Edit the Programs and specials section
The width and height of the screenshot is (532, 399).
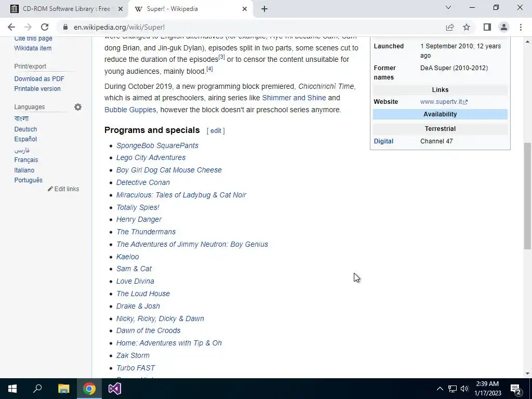coord(216,130)
